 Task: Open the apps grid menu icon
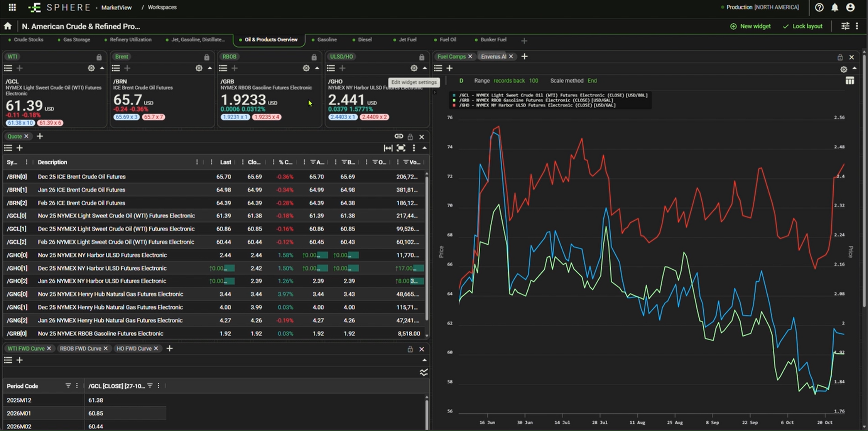12,7
